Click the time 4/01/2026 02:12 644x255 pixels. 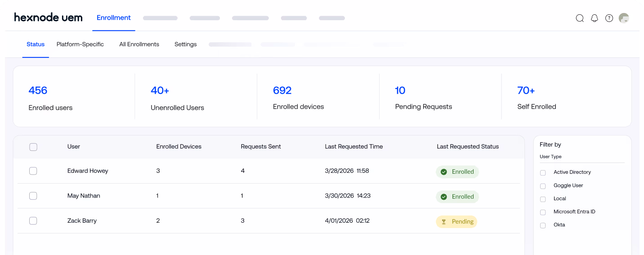point(347,221)
